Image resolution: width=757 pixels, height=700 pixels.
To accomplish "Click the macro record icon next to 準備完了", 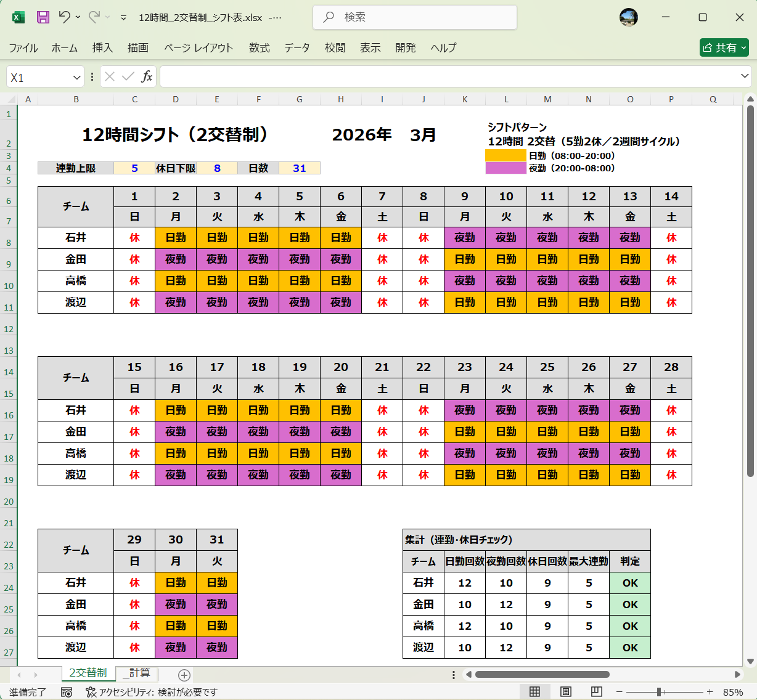I will (66, 691).
